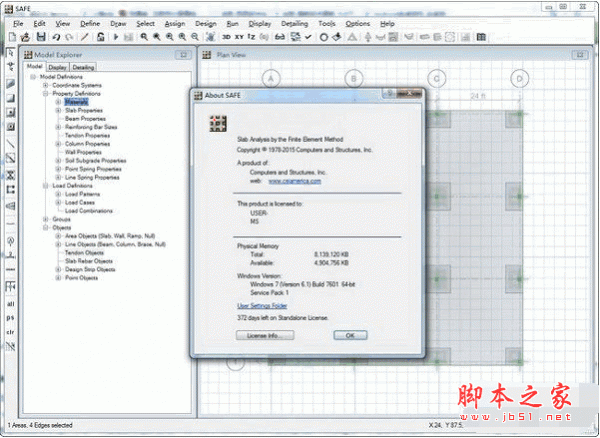Click the SAFE logo icon in About dialog
The height and width of the screenshot is (438, 600).
point(218,124)
